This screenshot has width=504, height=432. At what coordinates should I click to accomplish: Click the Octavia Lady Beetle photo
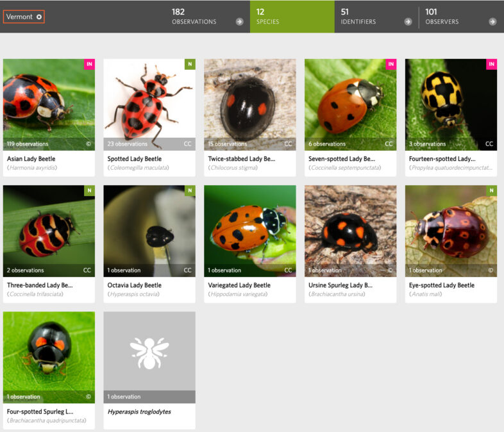point(149,226)
